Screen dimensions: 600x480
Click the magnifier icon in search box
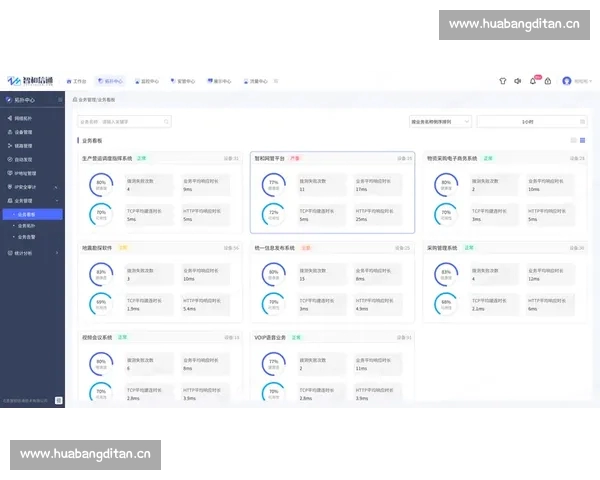pyautogui.click(x=166, y=121)
